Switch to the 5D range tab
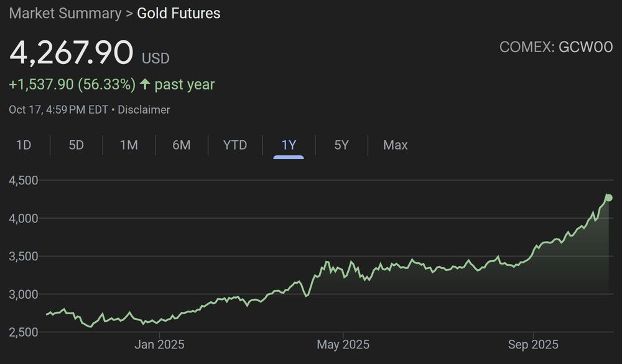 click(76, 145)
